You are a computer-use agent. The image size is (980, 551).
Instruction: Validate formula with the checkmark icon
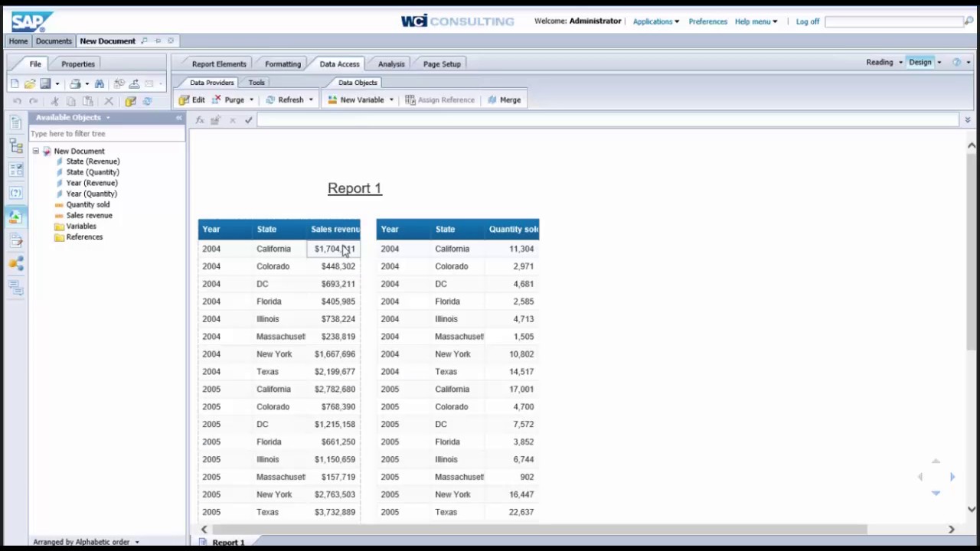coord(248,120)
